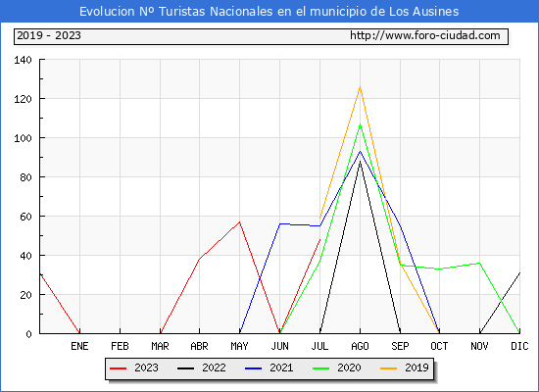Select the 2022 legend label
This screenshot has height=392, width=539.
coord(214,367)
